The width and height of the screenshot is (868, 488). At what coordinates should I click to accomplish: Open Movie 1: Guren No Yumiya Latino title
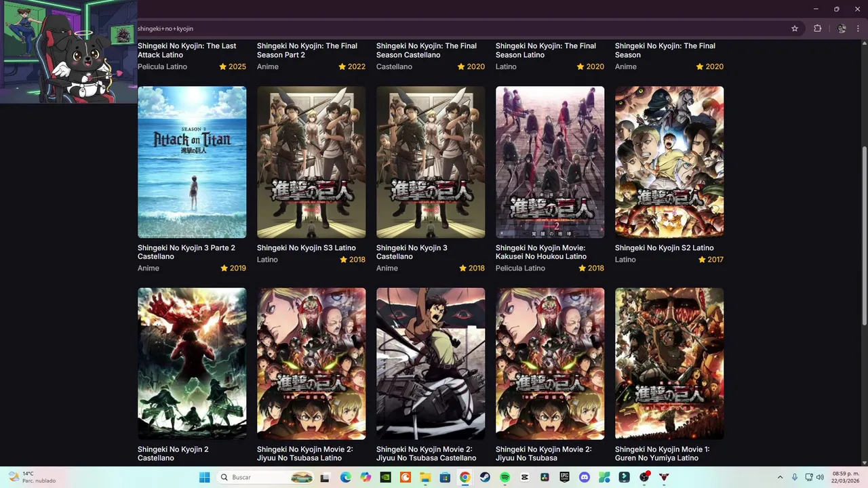pos(662,453)
